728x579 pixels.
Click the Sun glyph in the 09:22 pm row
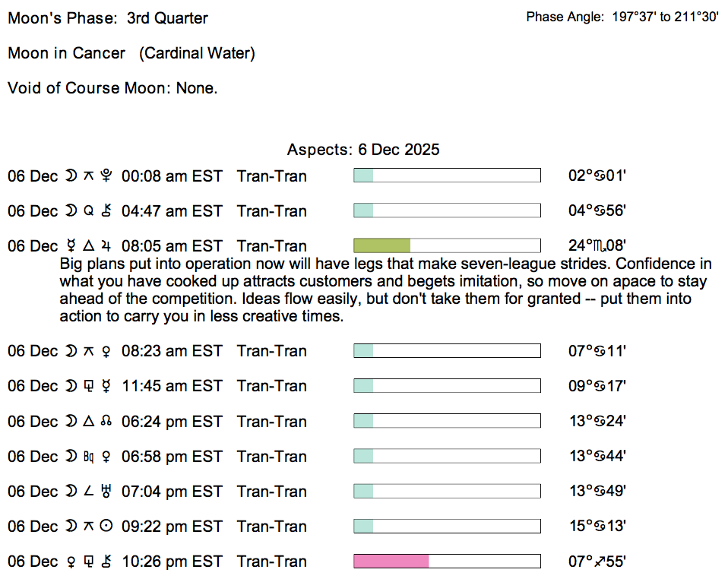pos(107,527)
